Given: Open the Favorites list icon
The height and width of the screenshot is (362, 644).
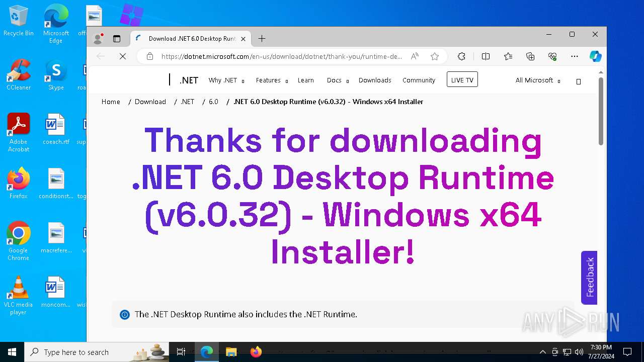Looking at the screenshot, I should tap(508, 56).
